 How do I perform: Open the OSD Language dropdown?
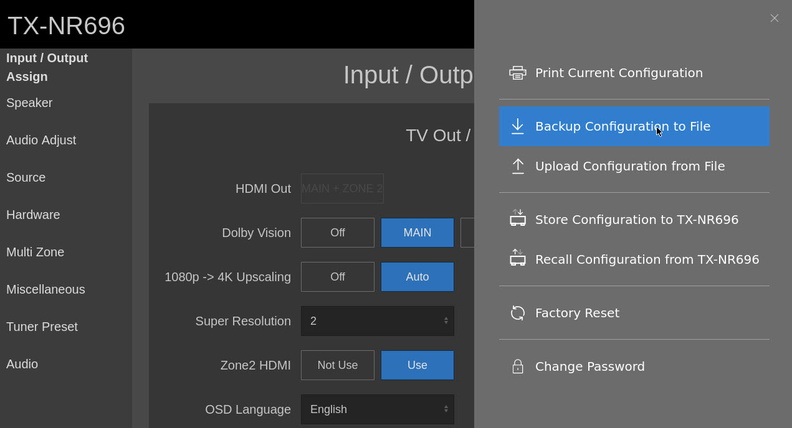point(377,409)
